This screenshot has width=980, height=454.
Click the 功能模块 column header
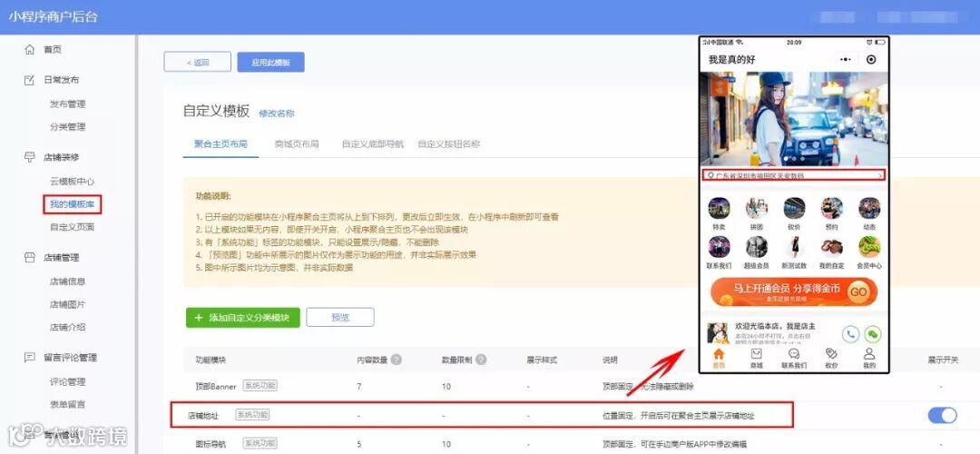point(211,360)
